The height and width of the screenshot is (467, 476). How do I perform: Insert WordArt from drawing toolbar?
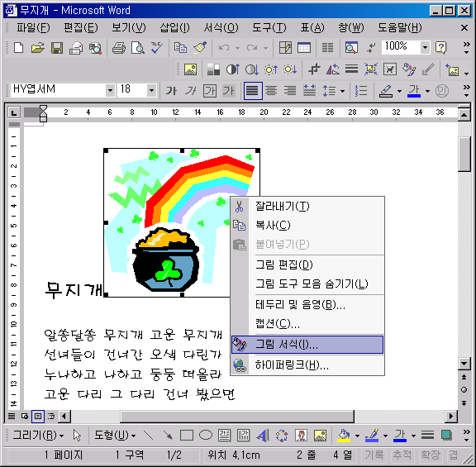(x=263, y=436)
